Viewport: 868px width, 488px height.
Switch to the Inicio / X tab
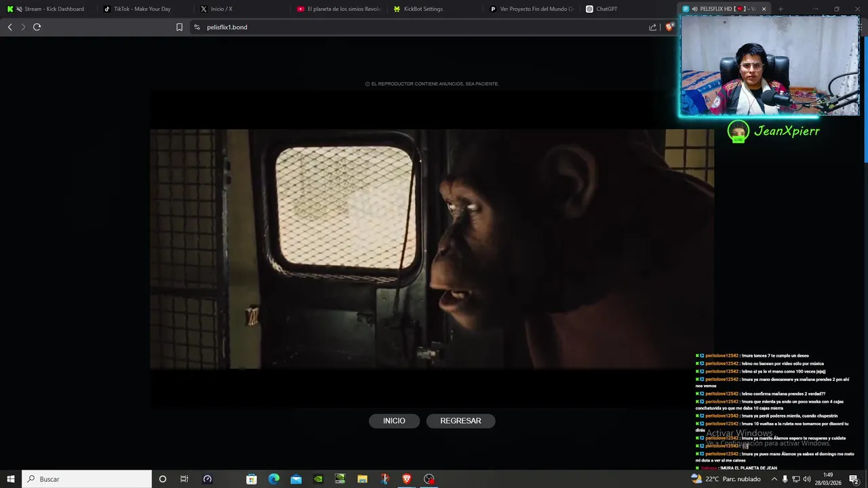click(x=241, y=9)
